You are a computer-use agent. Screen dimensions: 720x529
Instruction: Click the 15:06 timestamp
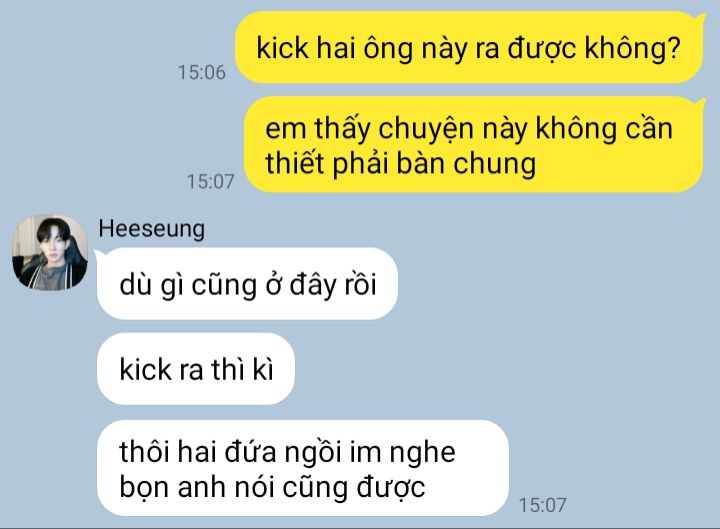click(x=202, y=73)
